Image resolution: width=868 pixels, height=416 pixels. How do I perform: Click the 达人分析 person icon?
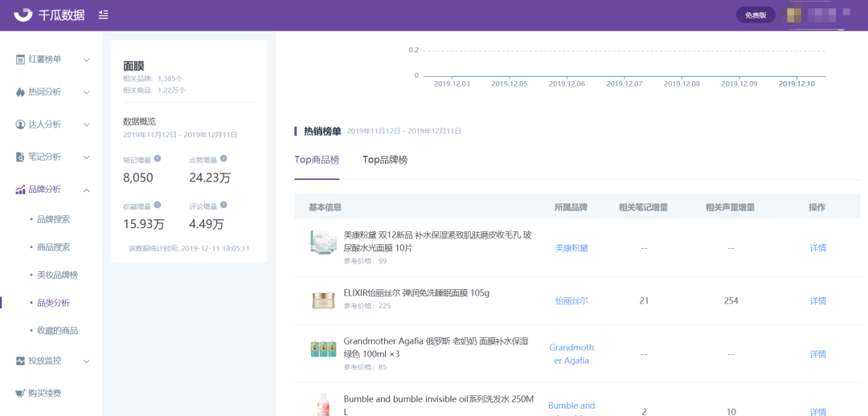[20, 124]
